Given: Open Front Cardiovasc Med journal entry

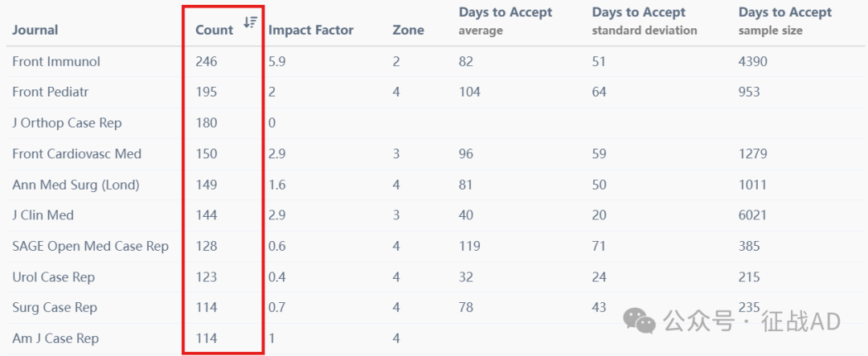Looking at the screenshot, I should point(77,154).
